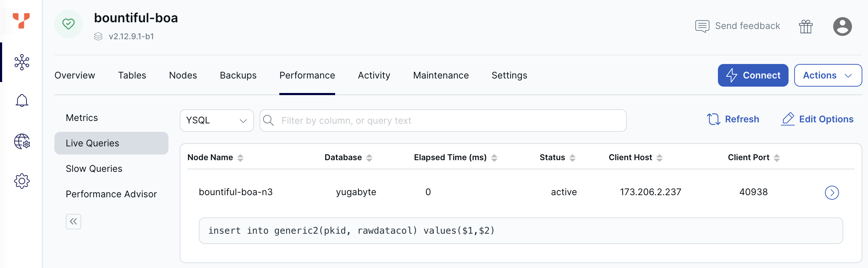Switch to the Backups tab

click(x=238, y=75)
